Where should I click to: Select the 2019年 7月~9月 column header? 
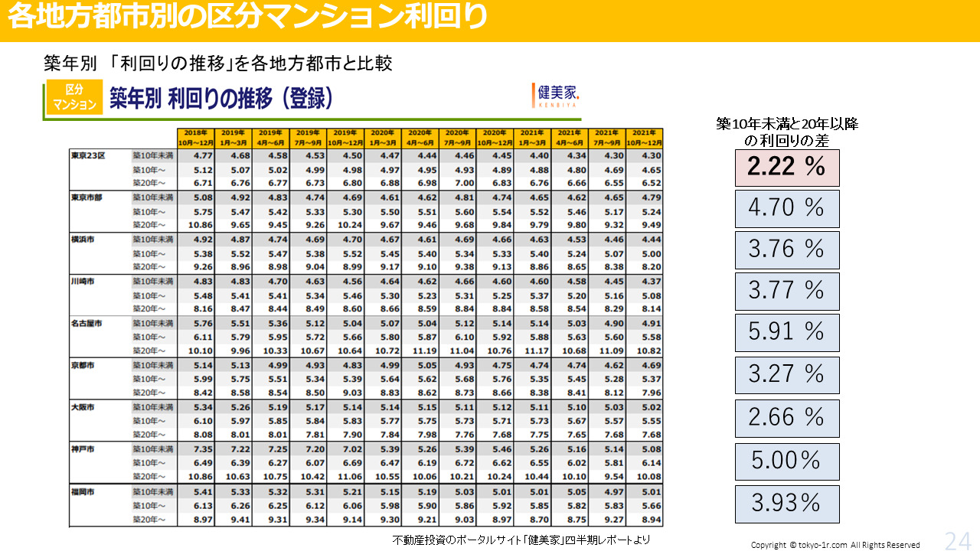click(x=308, y=138)
